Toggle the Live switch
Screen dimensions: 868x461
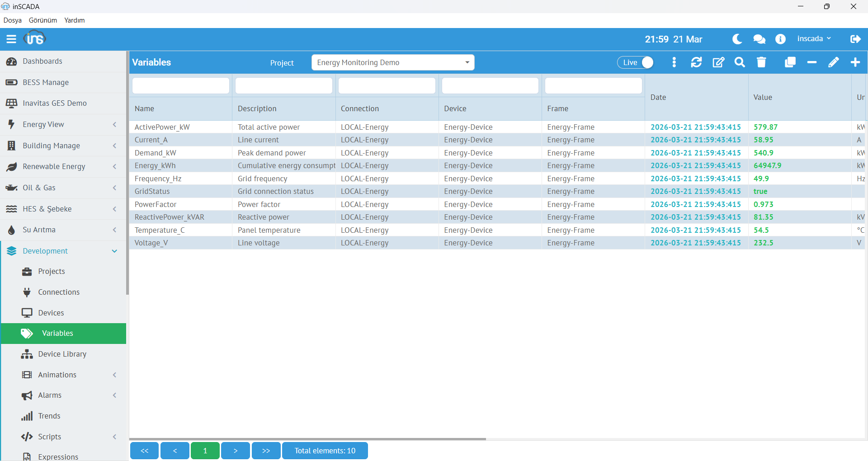636,62
